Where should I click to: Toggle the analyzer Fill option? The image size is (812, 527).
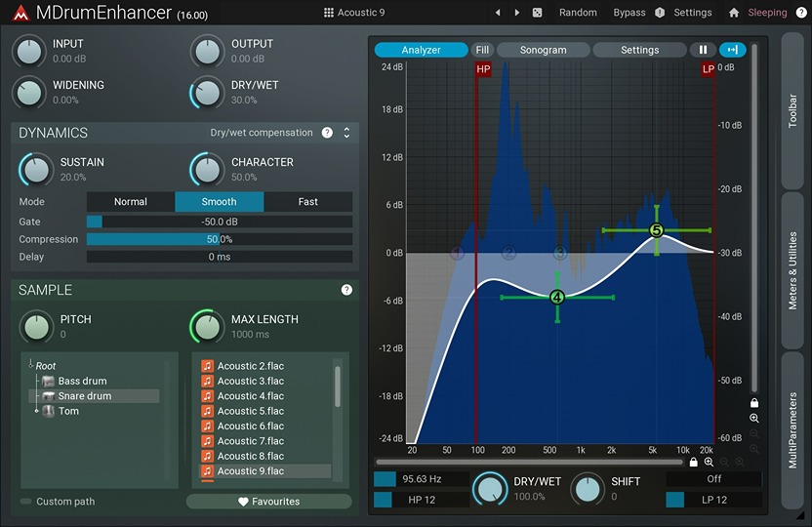click(482, 50)
